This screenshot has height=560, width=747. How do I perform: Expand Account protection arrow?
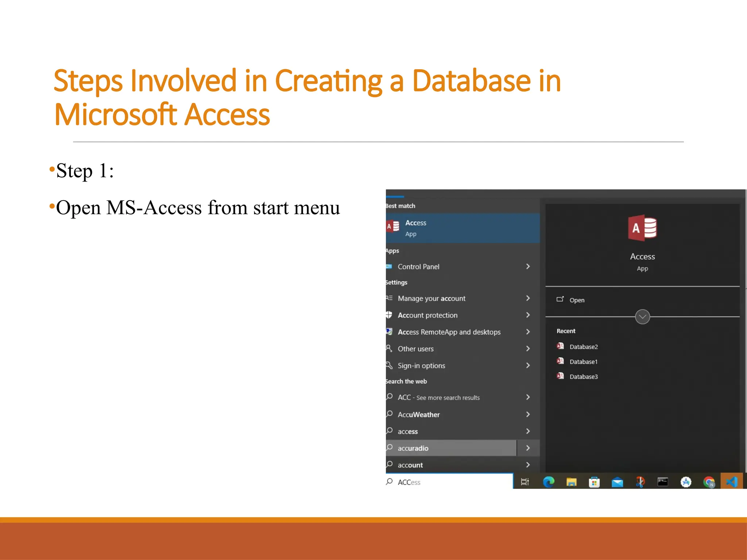528,315
